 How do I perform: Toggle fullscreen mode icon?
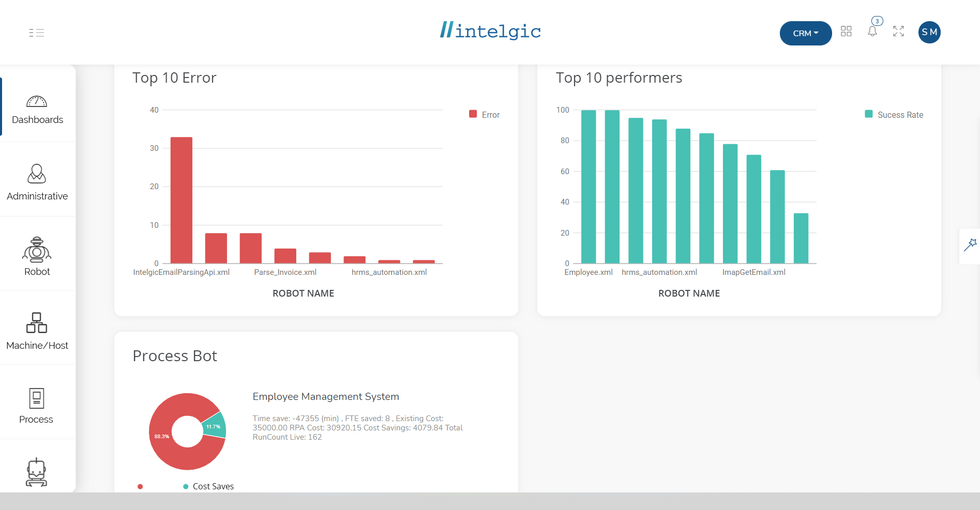[899, 32]
